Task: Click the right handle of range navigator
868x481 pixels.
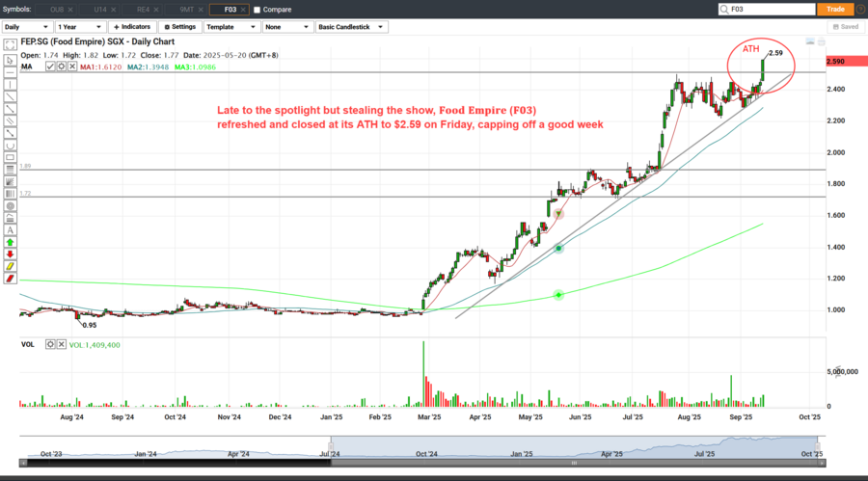Action: pos(817,446)
